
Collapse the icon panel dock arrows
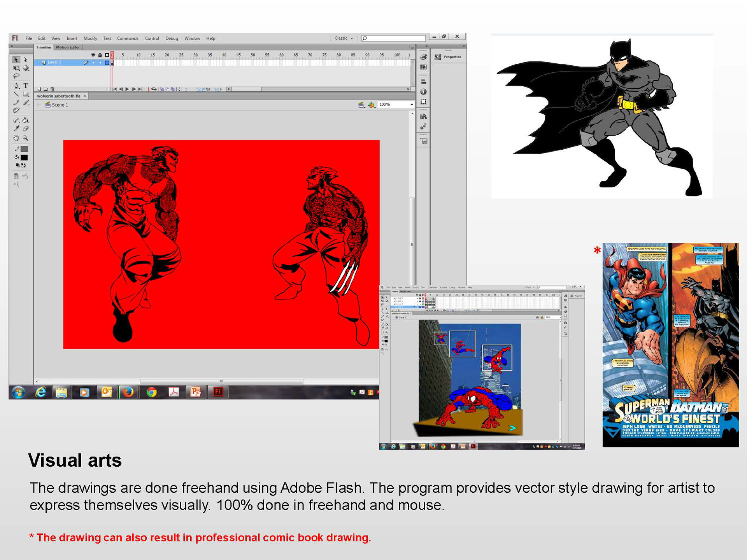click(x=426, y=46)
